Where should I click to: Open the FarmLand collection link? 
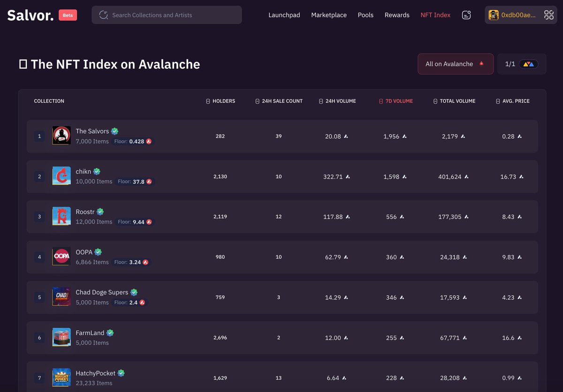90,333
